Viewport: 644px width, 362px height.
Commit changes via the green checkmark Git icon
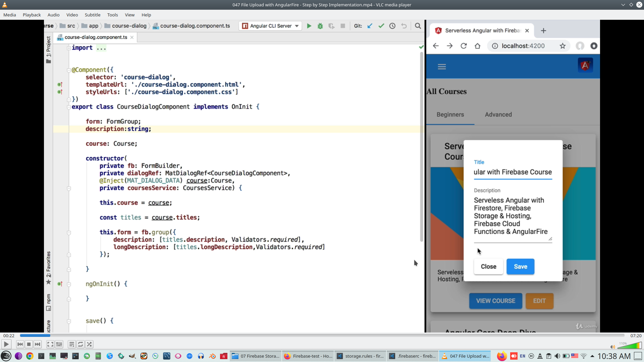click(x=381, y=26)
